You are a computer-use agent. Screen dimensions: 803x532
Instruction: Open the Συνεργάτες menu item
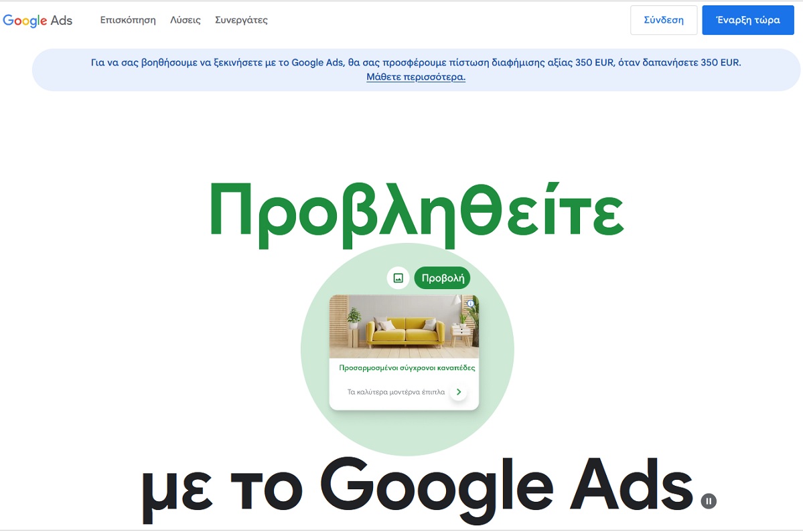[241, 20]
